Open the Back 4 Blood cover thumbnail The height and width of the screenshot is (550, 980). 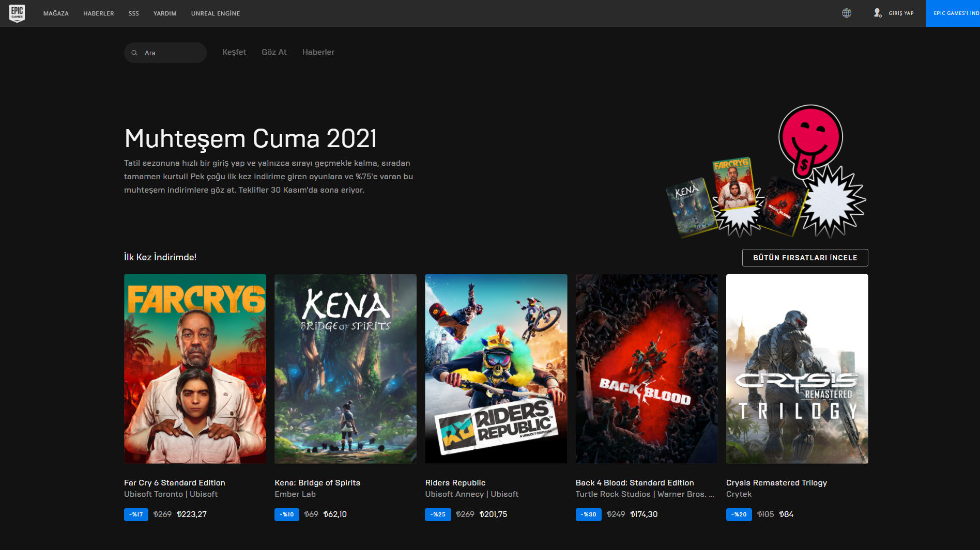pyautogui.click(x=646, y=368)
